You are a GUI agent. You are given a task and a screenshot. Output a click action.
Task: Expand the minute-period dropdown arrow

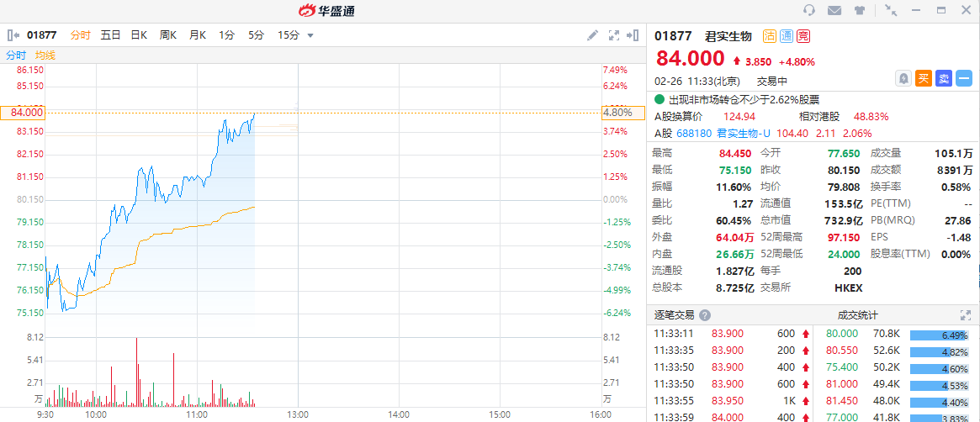(x=310, y=35)
